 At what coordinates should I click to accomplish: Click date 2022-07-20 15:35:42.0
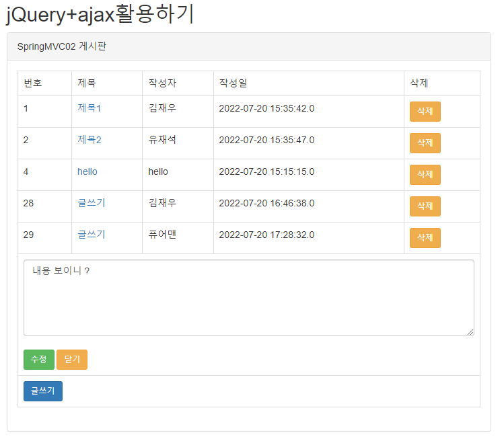(x=266, y=108)
